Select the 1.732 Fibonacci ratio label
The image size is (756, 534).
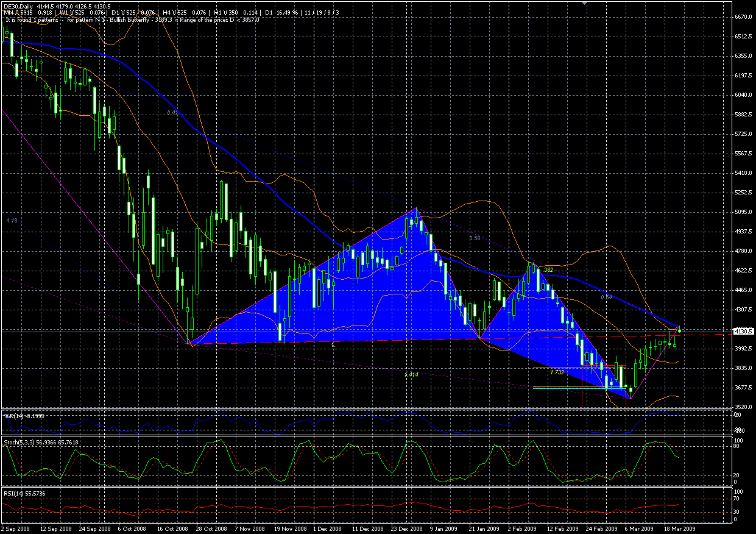click(x=556, y=372)
